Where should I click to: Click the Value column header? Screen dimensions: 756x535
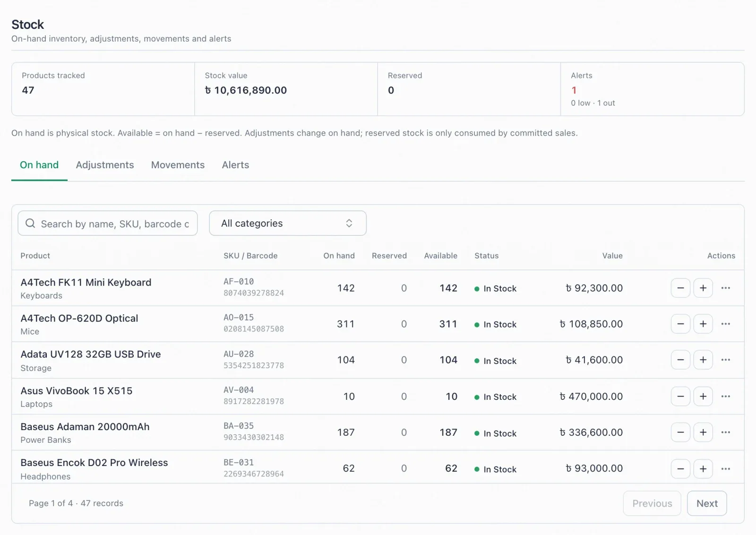[x=612, y=256]
